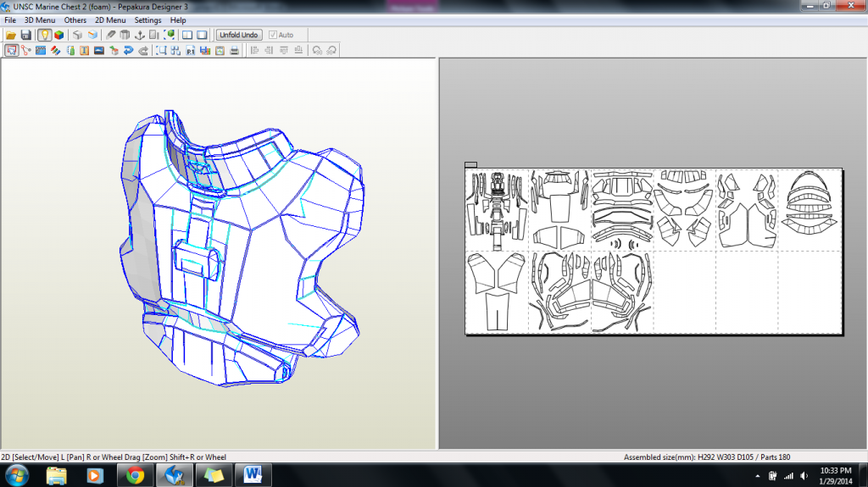Click the Windows Start button

[x=17, y=475]
